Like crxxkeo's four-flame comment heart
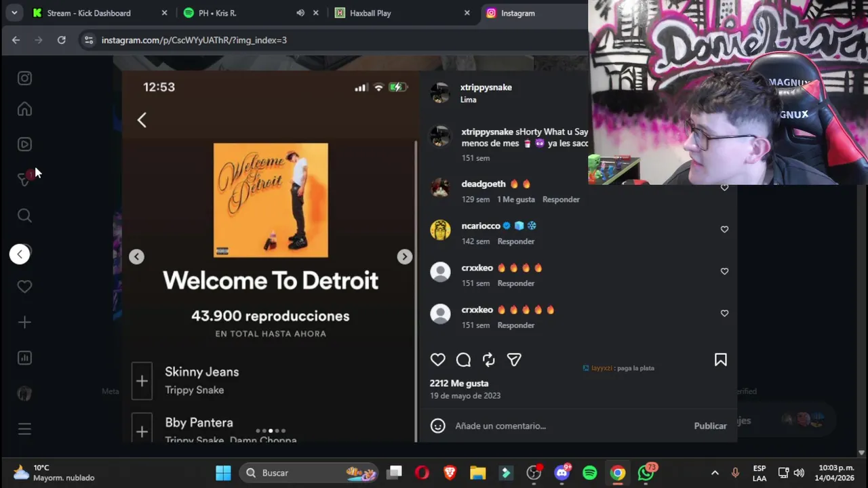 click(x=724, y=271)
